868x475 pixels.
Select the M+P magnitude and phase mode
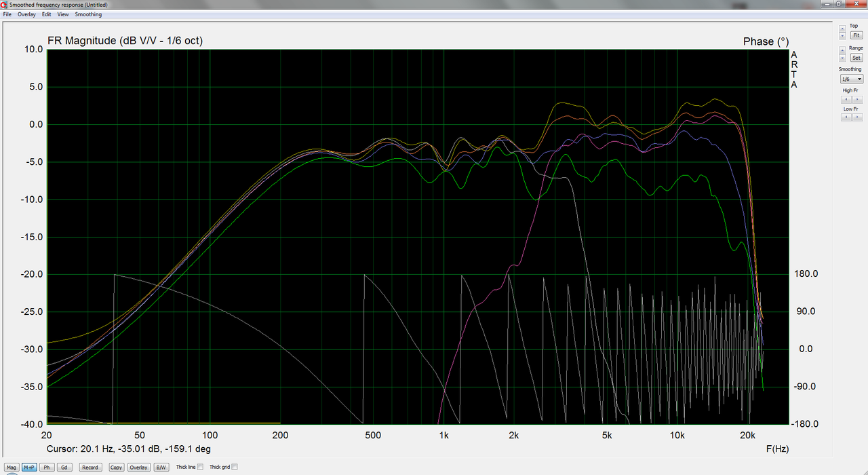29,467
